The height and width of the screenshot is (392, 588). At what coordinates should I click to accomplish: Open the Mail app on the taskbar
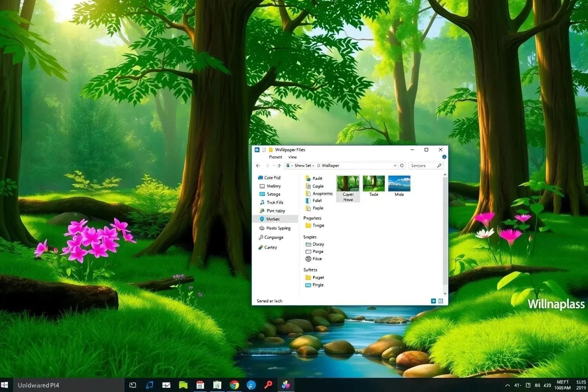click(166, 385)
